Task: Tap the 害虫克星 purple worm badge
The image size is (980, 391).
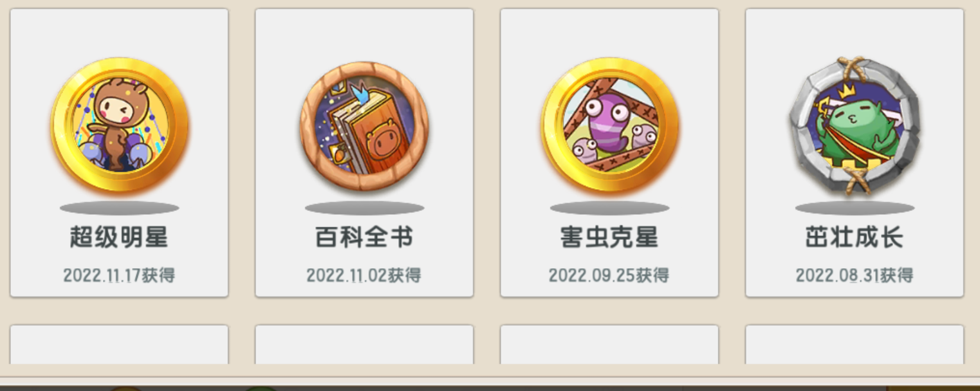Action: pyautogui.click(x=609, y=125)
